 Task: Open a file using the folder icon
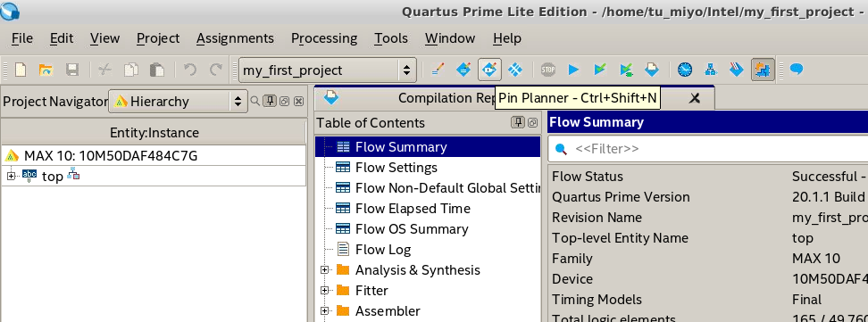pos(46,70)
